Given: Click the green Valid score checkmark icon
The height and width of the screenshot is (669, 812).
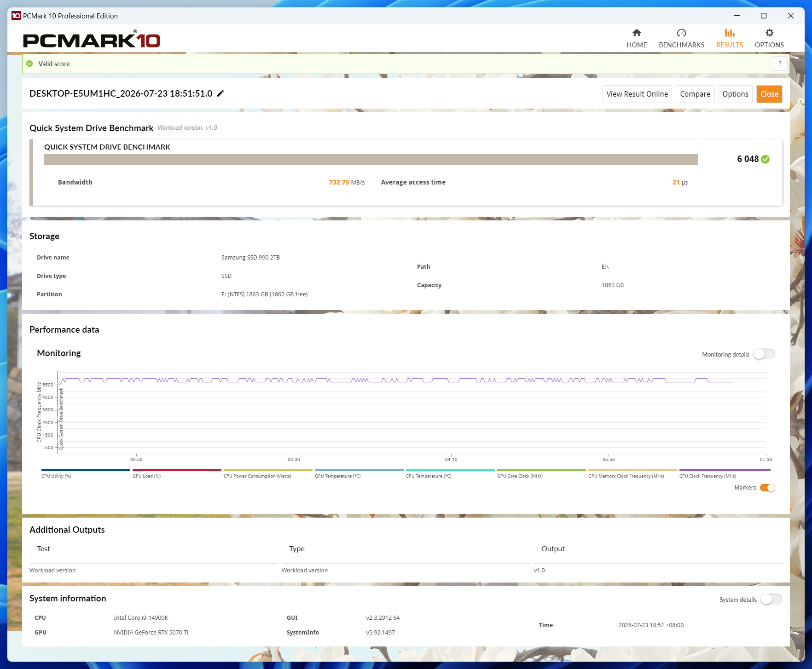Looking at the screenshot, I should tap(29, 64).
